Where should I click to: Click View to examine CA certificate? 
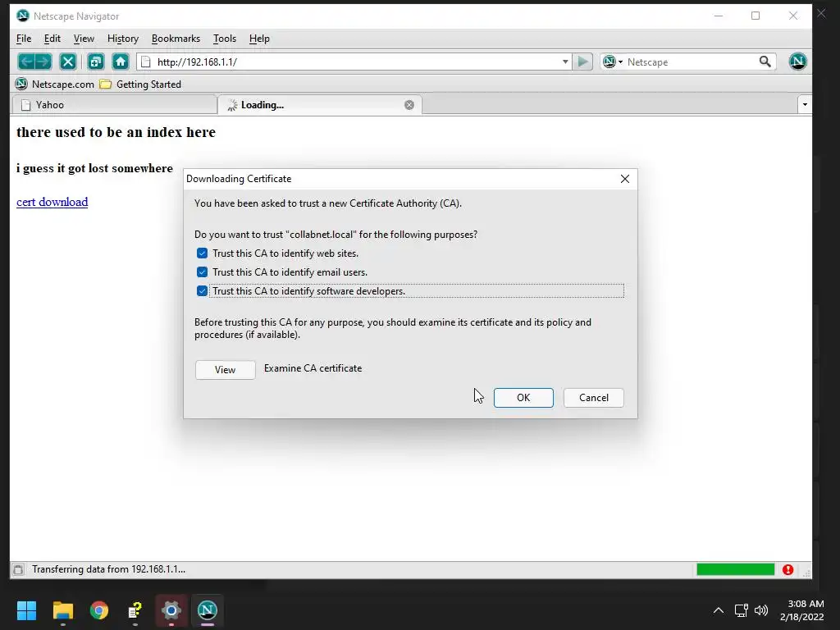[225, 370]
